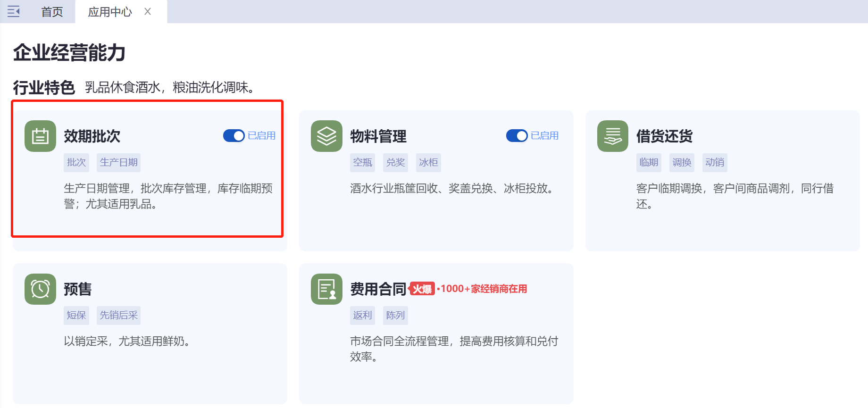Image resolution: width=868 pixels, height=408 pixels.
Task: Click the 借货还货 hand icon
Action: [x=612, y=136]
